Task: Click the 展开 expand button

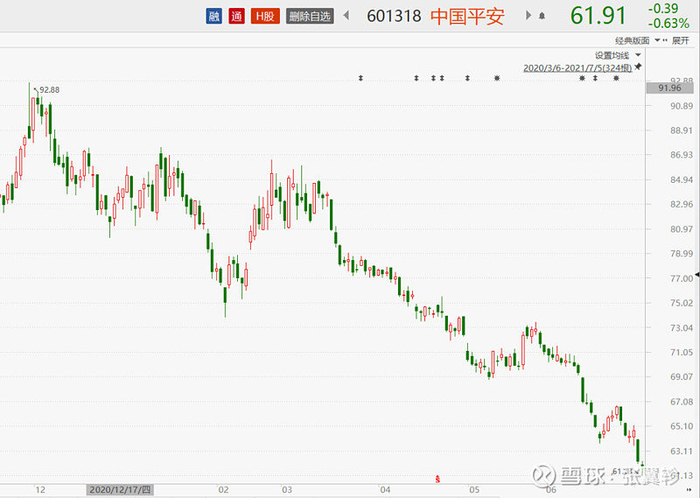Action: [x=680, y=41]
